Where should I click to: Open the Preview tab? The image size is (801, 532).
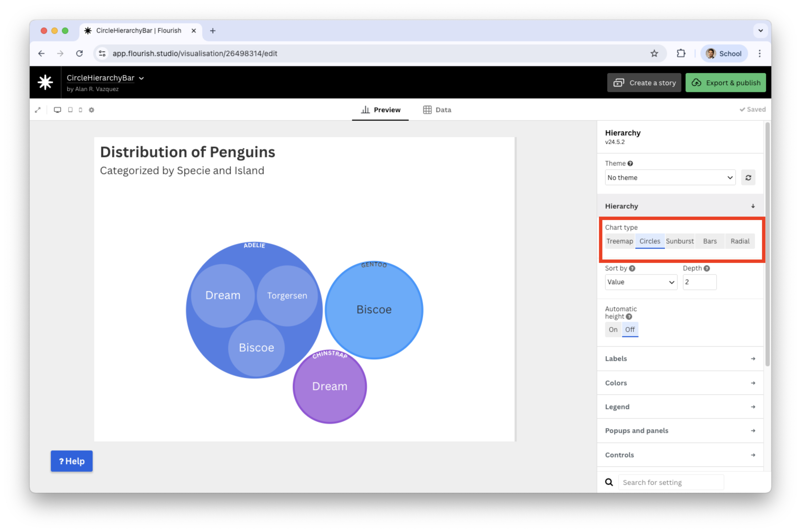click(x=380, y=110)
